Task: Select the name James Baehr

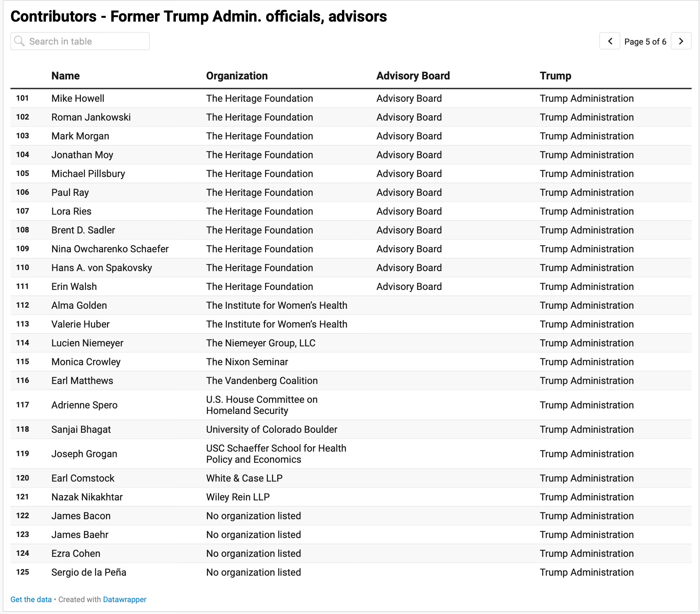Action: tap(80, 535)
